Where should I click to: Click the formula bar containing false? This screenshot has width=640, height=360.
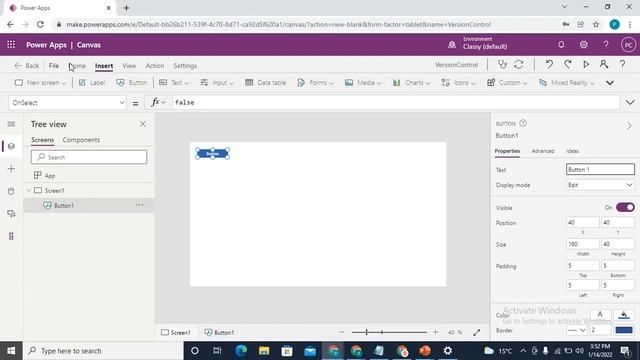(x=396, y=102)
